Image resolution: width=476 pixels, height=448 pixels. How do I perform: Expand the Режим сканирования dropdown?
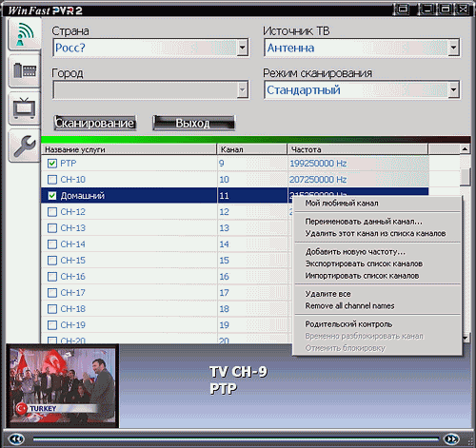453,90
